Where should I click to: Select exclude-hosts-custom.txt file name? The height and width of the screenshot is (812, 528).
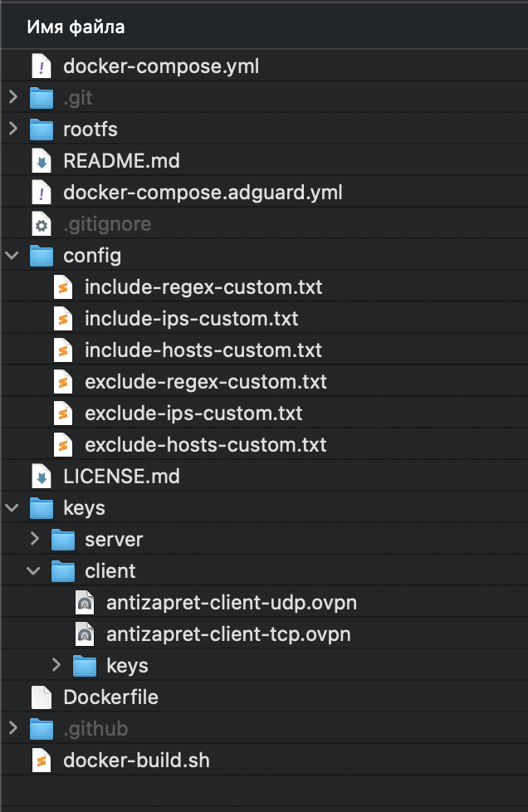click(x=206, y=445)
